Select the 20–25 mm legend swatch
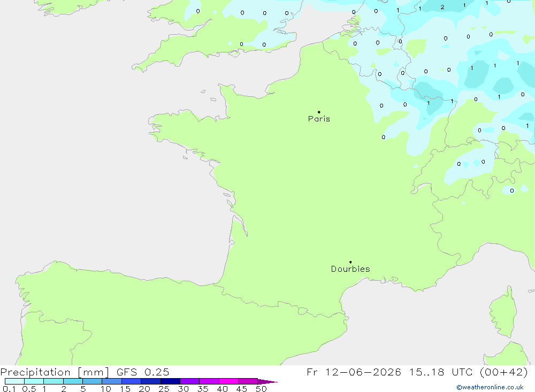535x392 pixels. click(150, 381)
